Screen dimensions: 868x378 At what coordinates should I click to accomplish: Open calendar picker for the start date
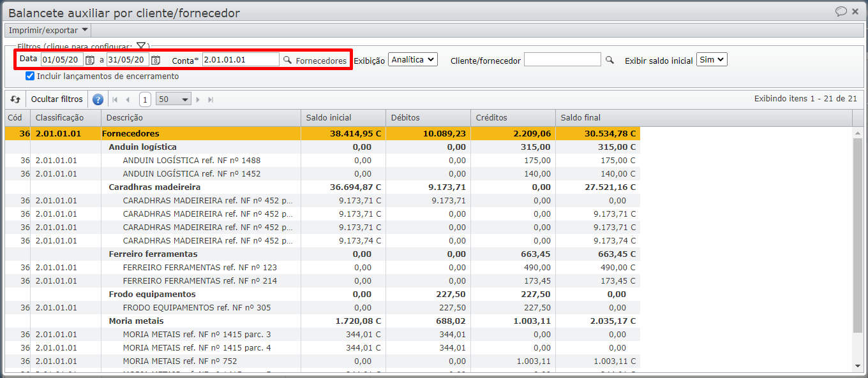click(90, 60)
